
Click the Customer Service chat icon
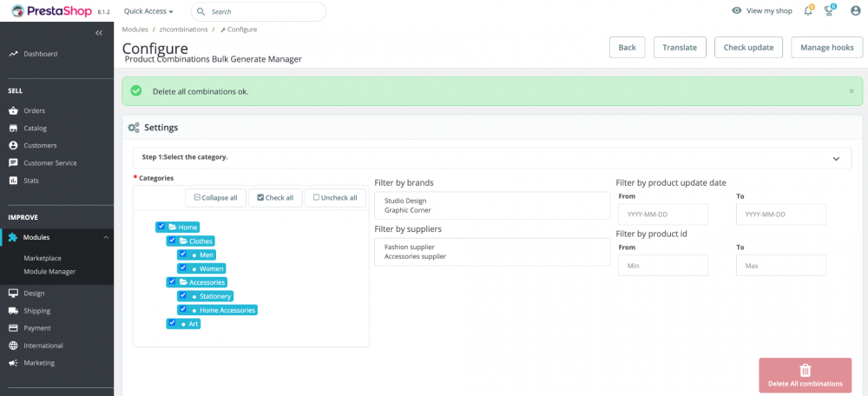tap(13, 163)
